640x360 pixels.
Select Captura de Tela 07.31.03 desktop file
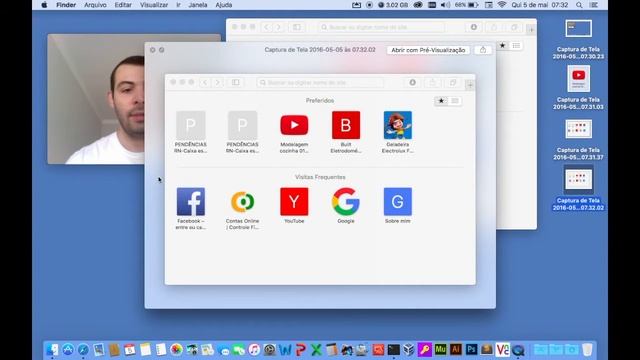click(578, 88)
